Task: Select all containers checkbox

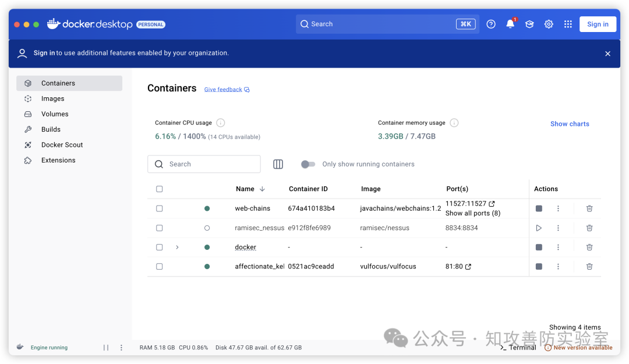Action: point(159,189)
